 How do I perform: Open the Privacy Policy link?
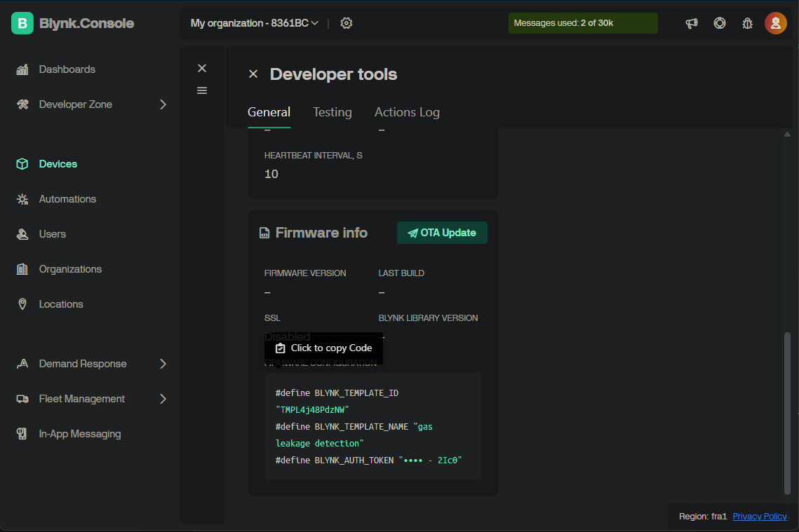(x=760, y=516)
